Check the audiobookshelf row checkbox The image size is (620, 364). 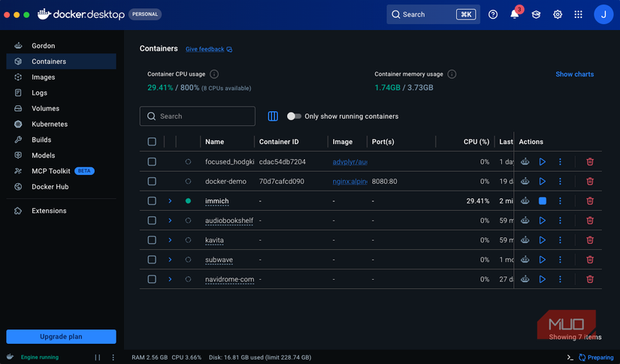152,221
